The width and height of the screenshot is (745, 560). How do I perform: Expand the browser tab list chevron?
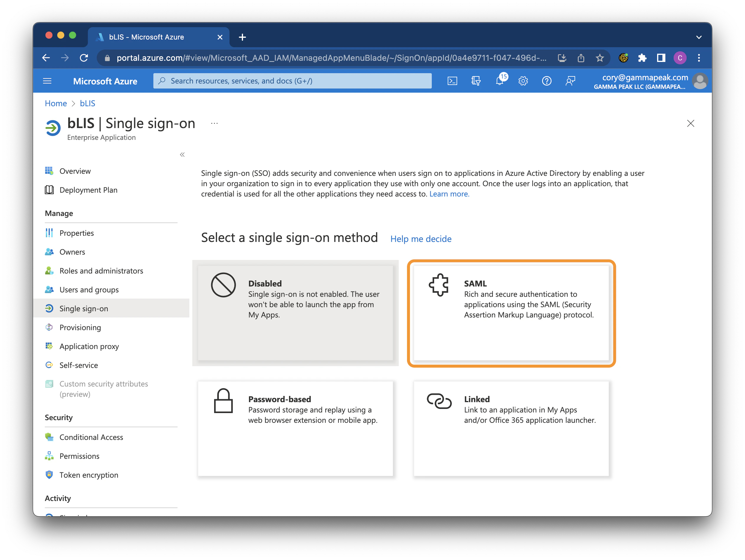click(x=699, y=37)
